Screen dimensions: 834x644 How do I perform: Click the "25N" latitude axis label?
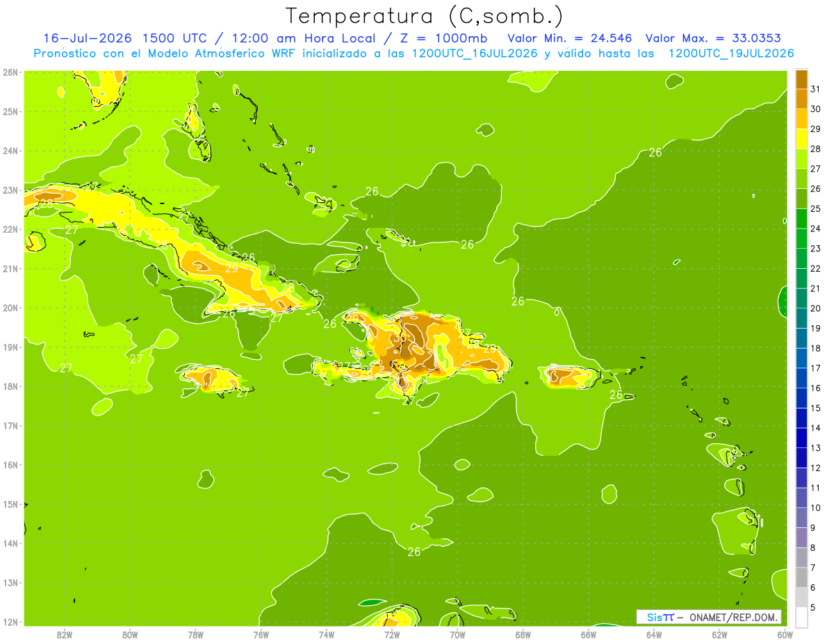10,111
